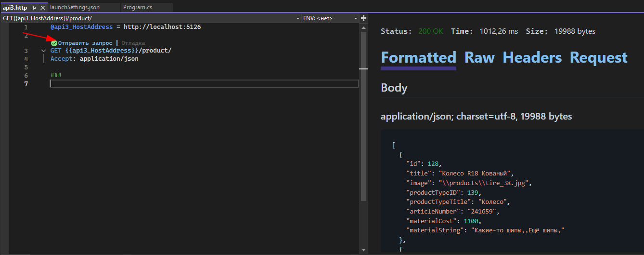This screenshot has width=644, height=255.
Task: Open the request navigation dropdown
Action: (x=297, y=18)
